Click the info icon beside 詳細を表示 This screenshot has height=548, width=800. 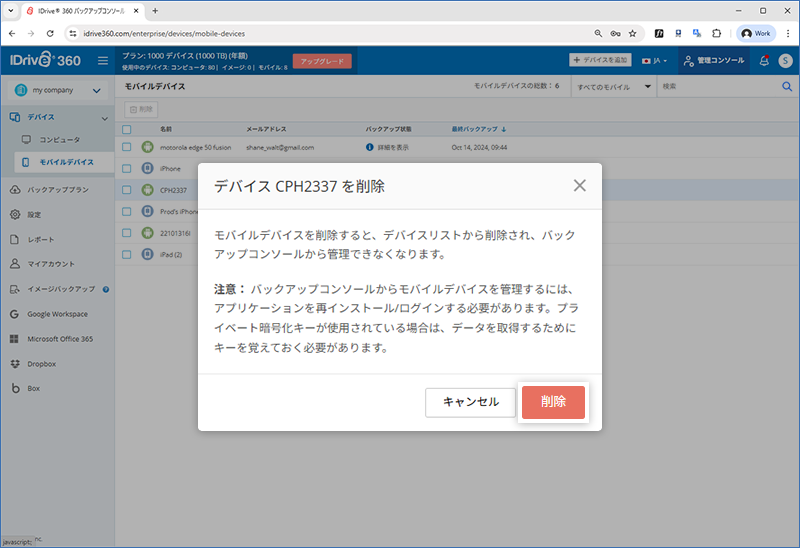pyautogui.click(x=370, y=147)
